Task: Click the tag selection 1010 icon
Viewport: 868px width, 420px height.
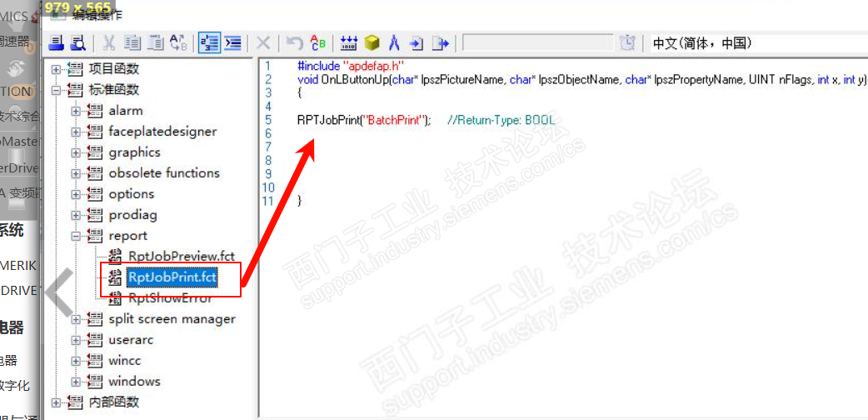Action: coord(349,42)
